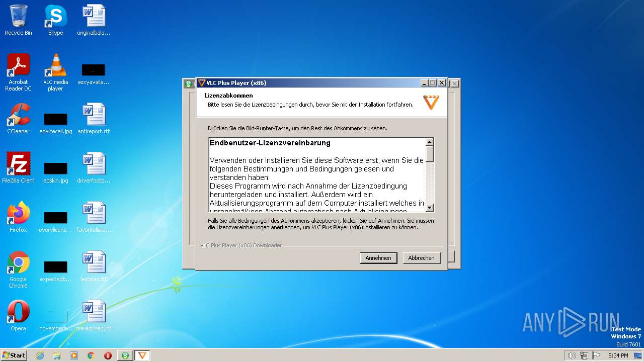Switch to green shield installer taskbar item
644x362 pixels.
click(x=125, y=355)
